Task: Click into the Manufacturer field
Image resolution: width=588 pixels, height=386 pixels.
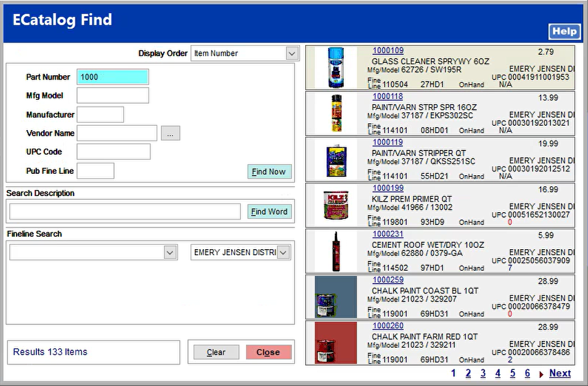Action: (x=100, y=115)
